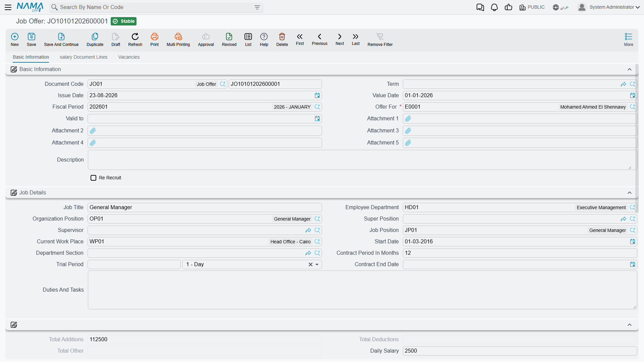Go to Previous record
The height and width of the screenshot is (362, 644).
(x=320, y=39)
